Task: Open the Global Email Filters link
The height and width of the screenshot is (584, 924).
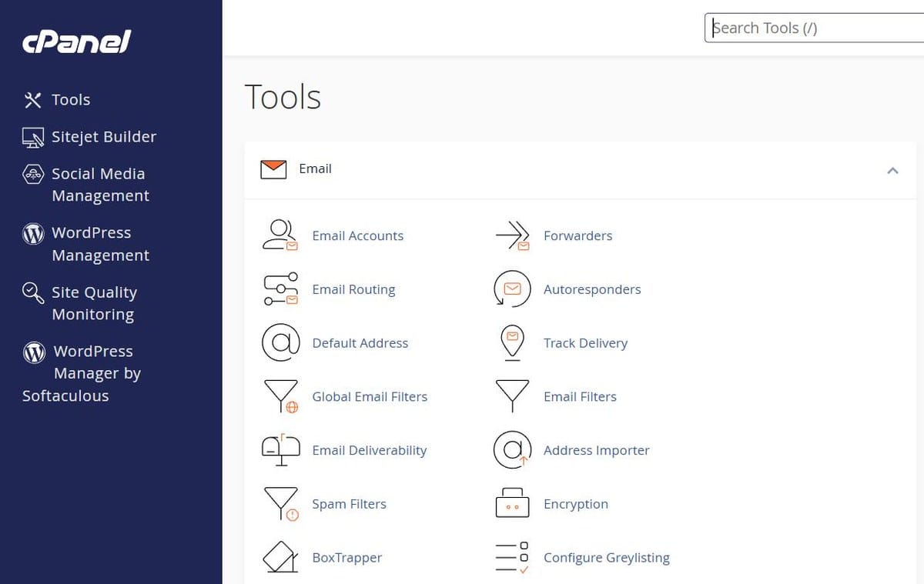Action: click(x=370, y=397)
